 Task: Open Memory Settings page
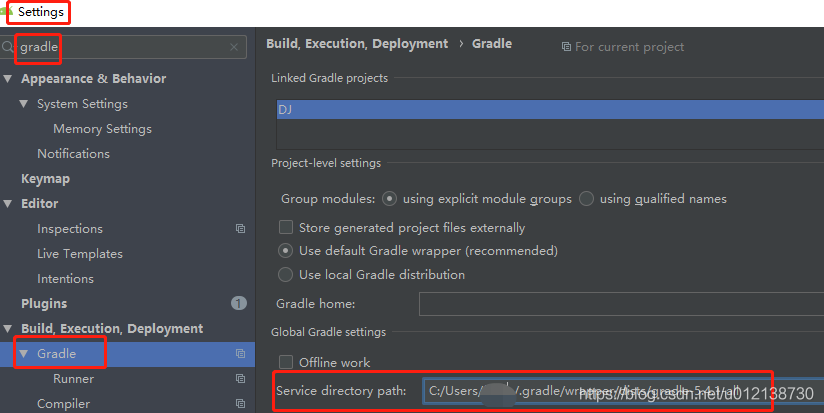(x=102, y=129)
